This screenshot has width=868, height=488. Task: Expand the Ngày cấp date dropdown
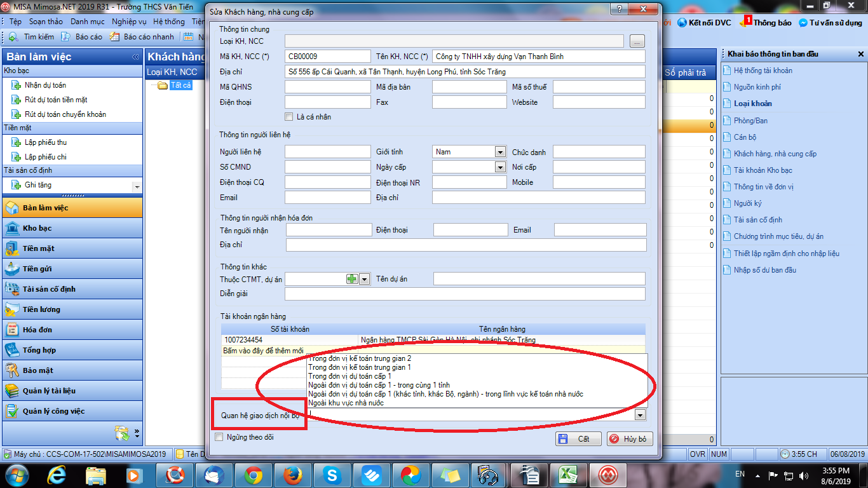coord(499,167)
